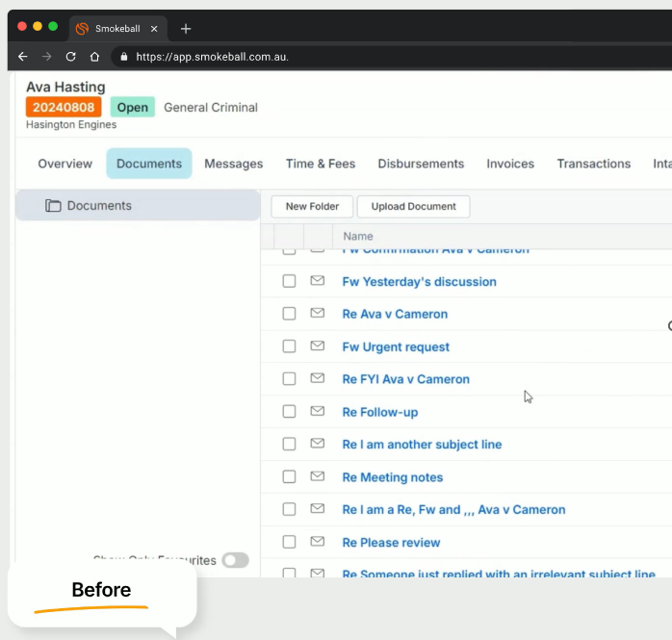This screenshot has height=640, width=672.
Task: Click the browser reload page icon
Action: [70, 57]
